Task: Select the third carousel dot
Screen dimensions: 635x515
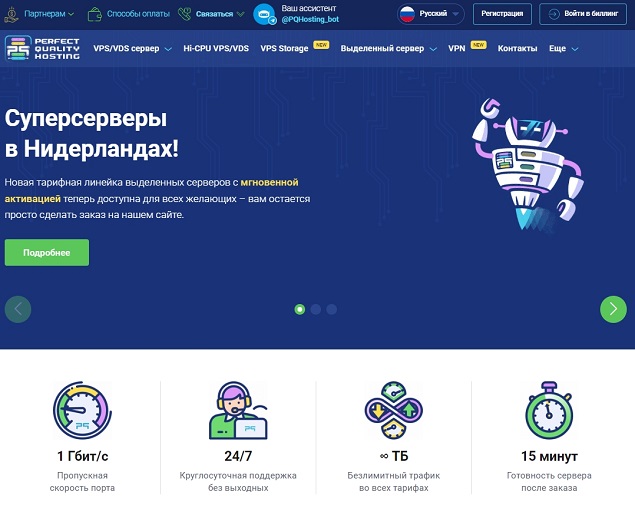Action: click(332, 309)
